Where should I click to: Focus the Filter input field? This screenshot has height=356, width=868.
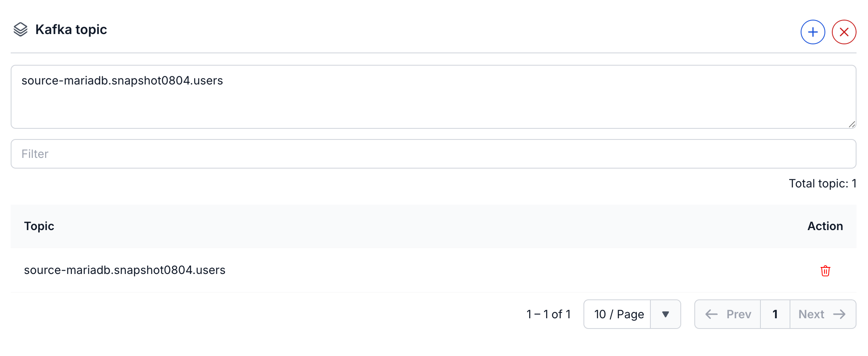point(433,154)
